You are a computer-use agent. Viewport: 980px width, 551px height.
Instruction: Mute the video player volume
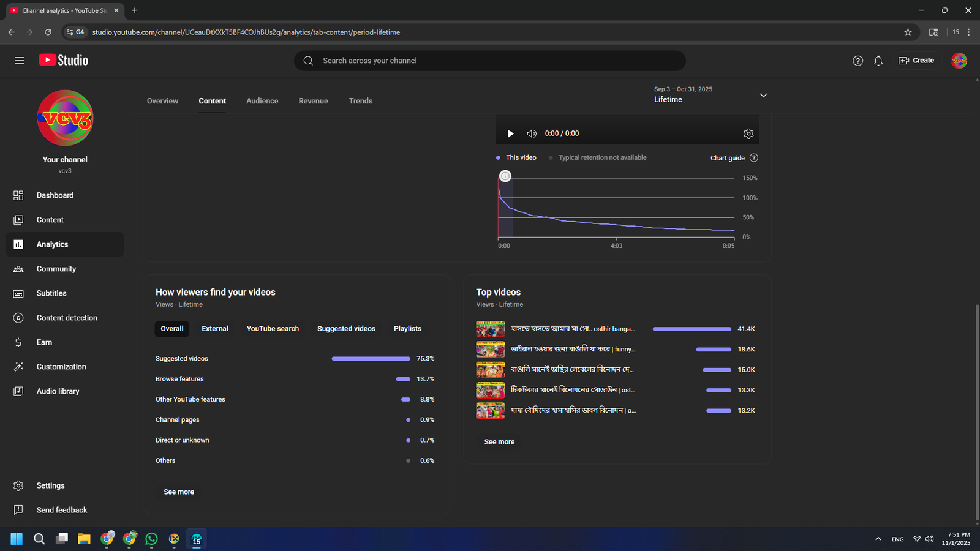[x=532, y=133]
